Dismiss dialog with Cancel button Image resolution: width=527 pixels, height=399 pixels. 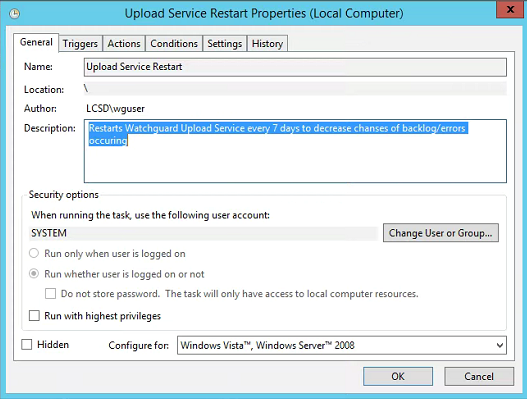click(x=479, y=376)
